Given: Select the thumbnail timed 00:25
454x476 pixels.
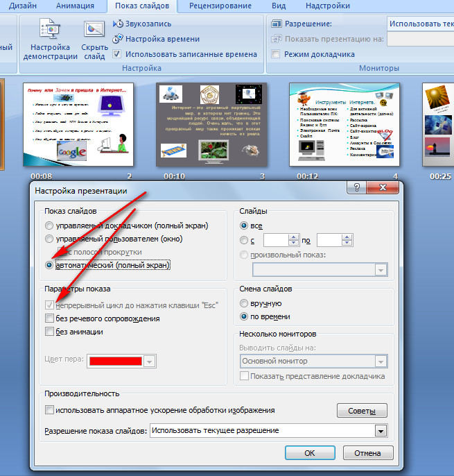Looking at the screenshot, I should (x=438, y=124).
